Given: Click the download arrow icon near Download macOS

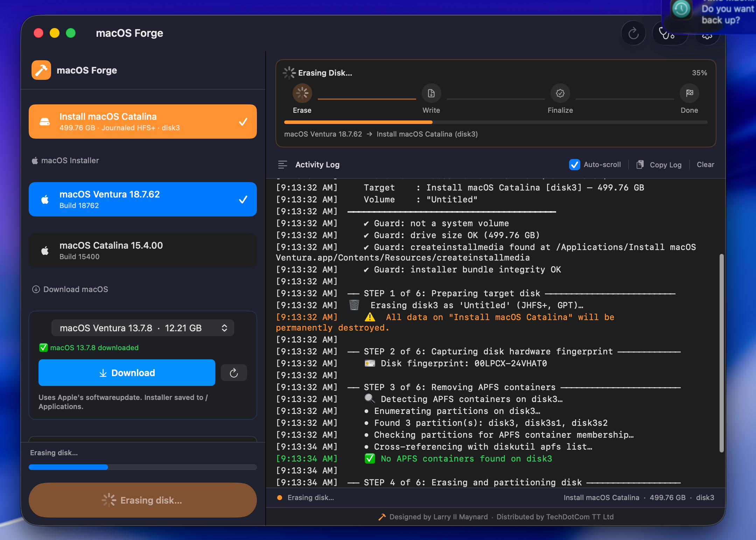Looking at the screenshot, I should [x=36, y=289].
